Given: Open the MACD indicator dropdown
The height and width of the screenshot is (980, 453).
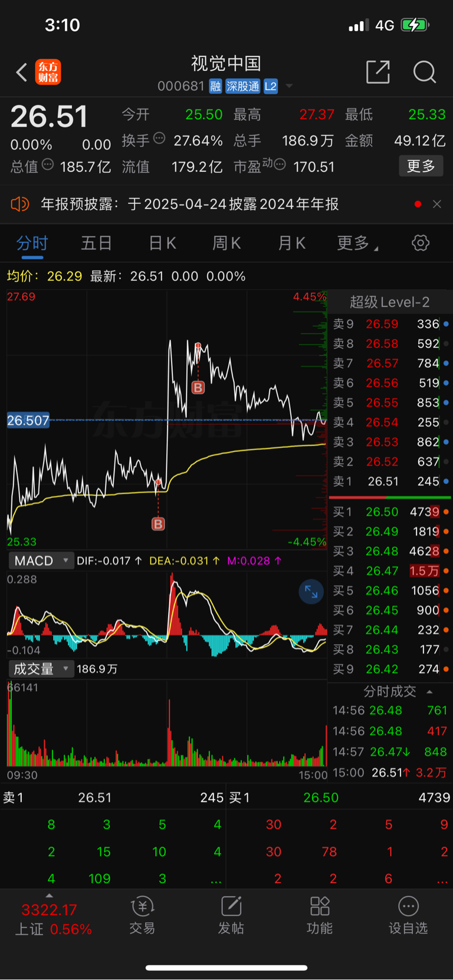Looking at the screenshot, I should (x=41, y=560).
